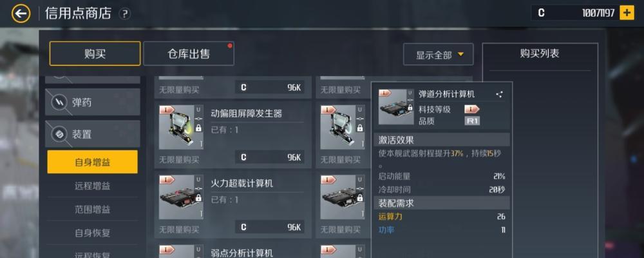Click the 弹药 ammo category icon
The width and height of the screenshot is (644, 258).
[x=59, y=102]
